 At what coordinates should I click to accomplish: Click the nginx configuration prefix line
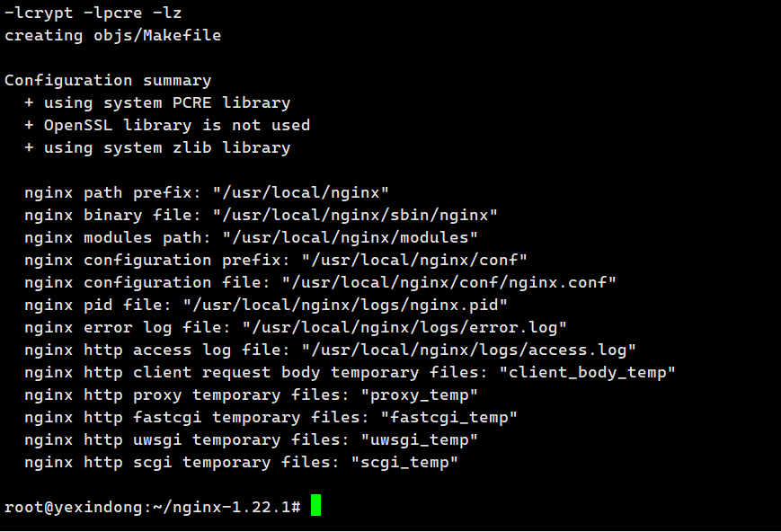[x=276, y=260]
